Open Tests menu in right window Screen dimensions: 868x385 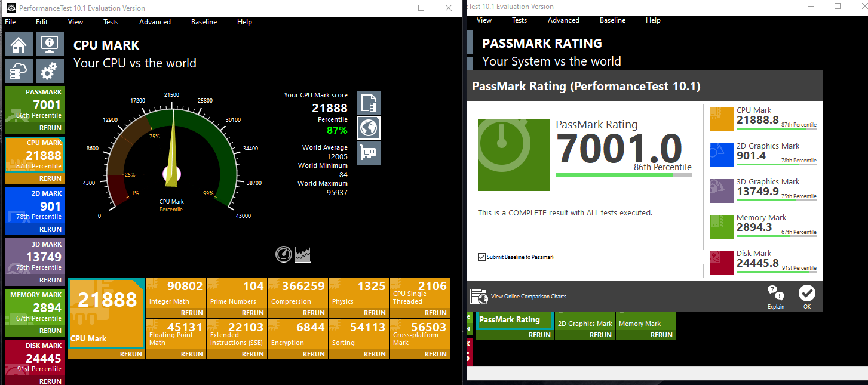520,20
